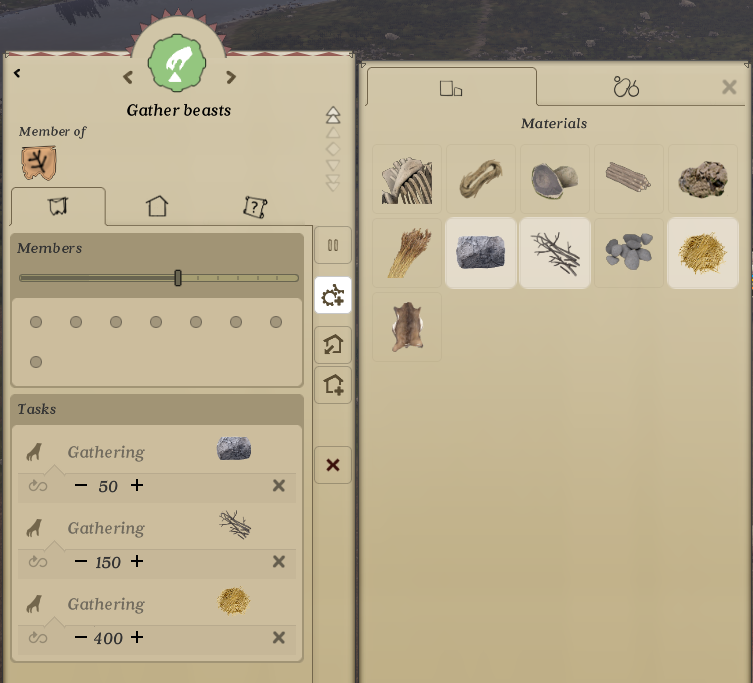Pick the grey pebbles material
Image resolution: width=753 pixels, height=683 pixels.
click(x=629, y=253)
